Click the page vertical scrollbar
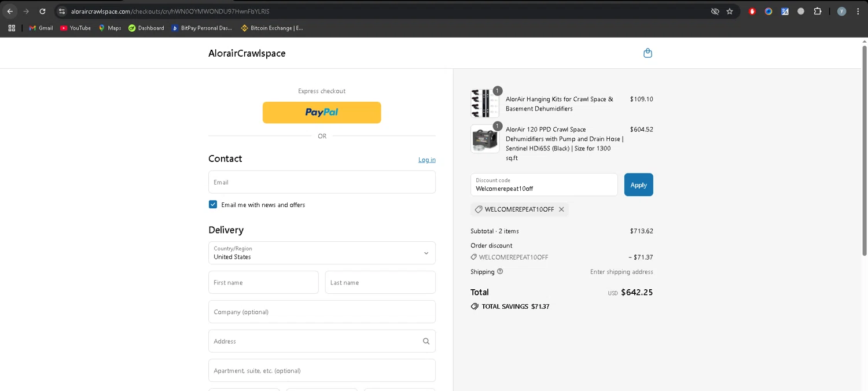 (x=865, y=150)
